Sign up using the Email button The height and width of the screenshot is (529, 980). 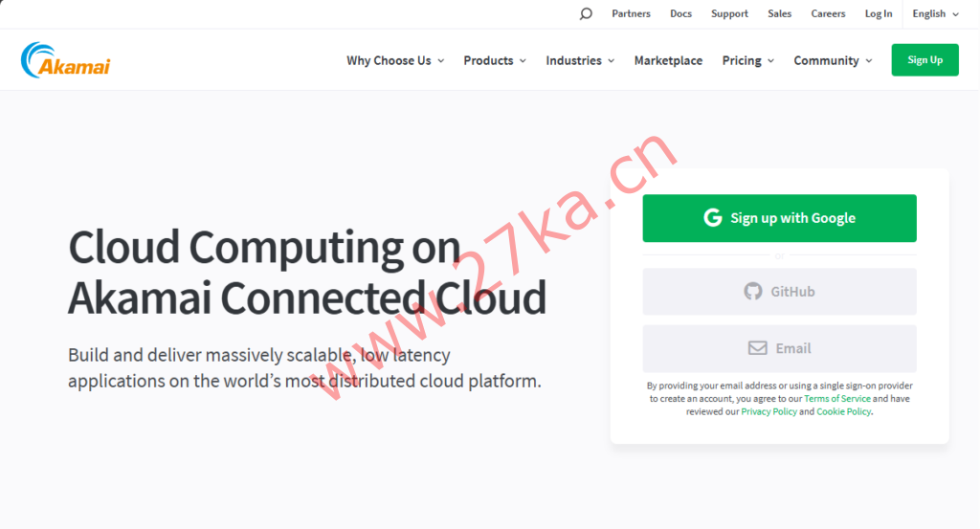(779, 348)
